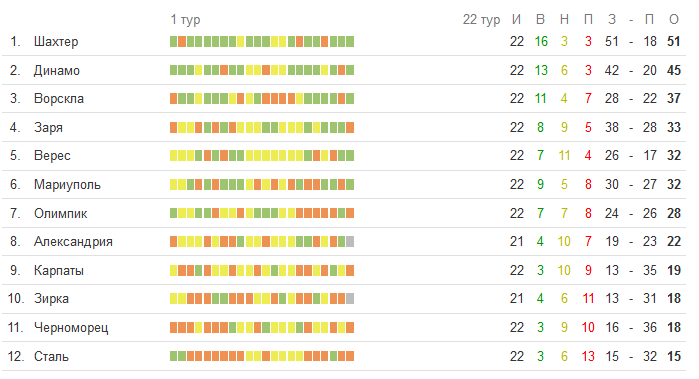
Task: Select Черноморец in the standings
Action: 71,328
